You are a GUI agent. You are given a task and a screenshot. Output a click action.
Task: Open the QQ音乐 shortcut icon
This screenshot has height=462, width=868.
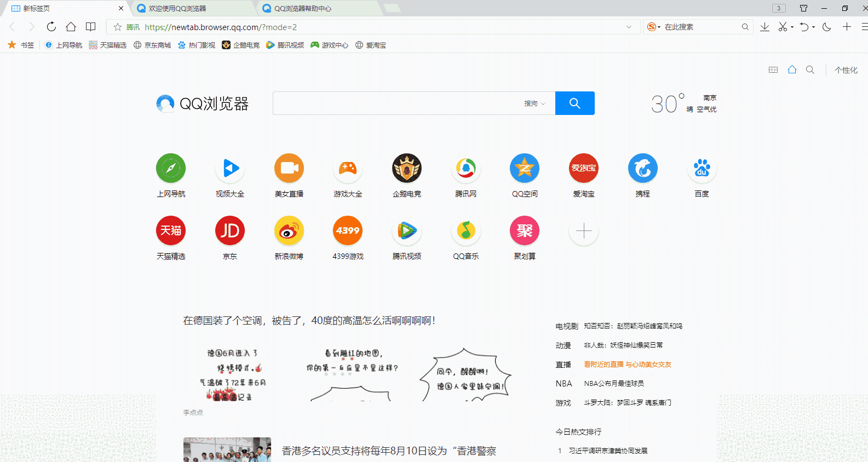465,231
